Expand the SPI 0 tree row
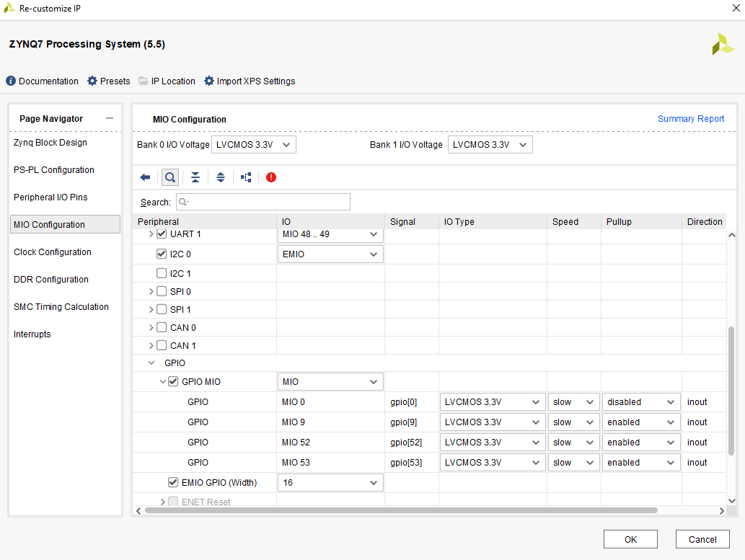 tap(151, 291)
